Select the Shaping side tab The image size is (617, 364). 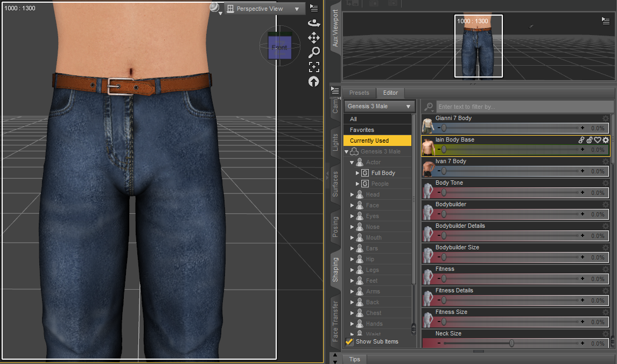coord(335,270)
